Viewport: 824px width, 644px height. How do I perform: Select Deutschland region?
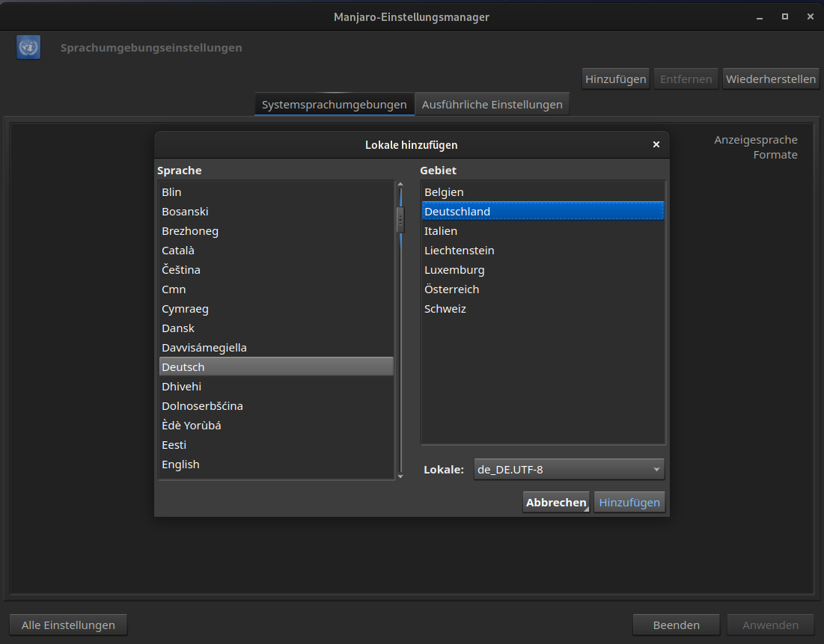(x=543, y=212)
